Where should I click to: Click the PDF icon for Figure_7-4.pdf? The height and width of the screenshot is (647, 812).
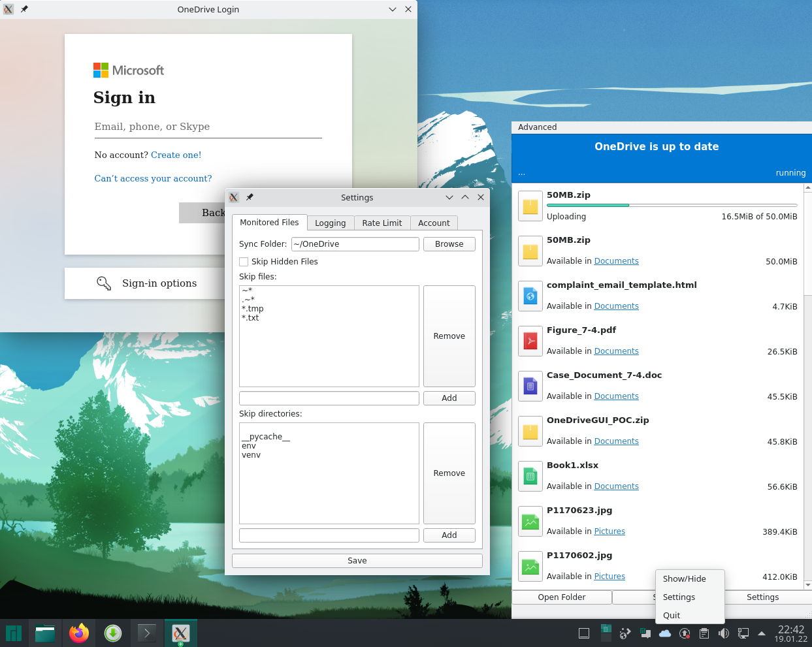tap(530, 341)
